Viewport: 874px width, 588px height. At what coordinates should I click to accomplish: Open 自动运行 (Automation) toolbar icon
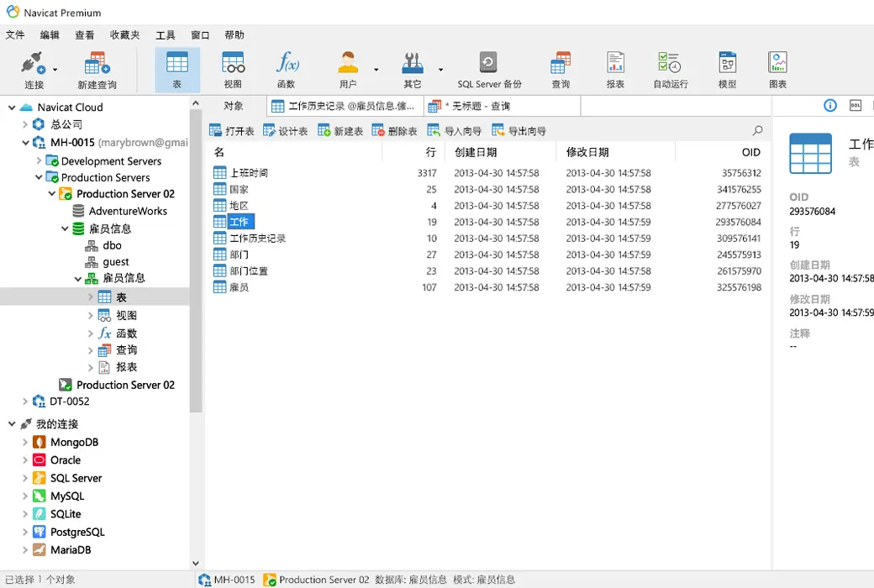(670, 71)
